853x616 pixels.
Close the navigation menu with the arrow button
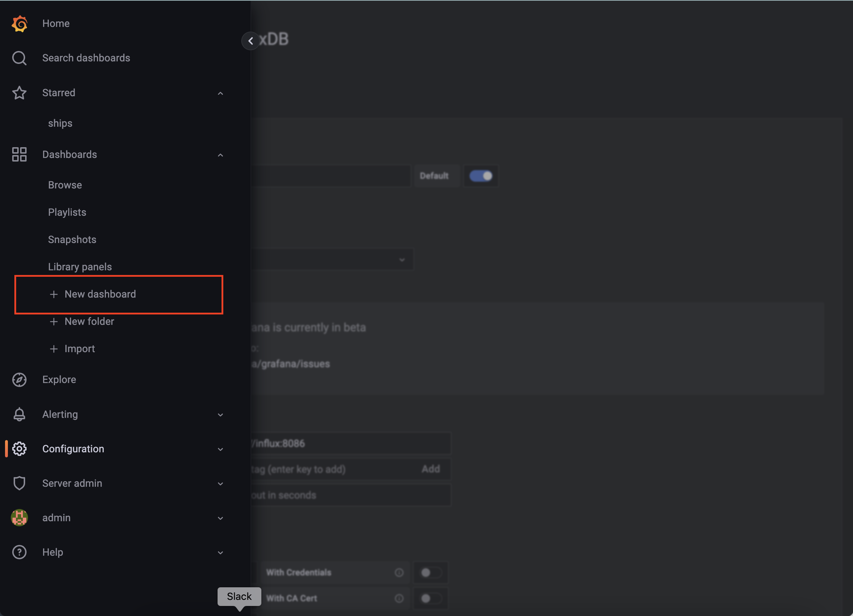[x=251, y=41]
